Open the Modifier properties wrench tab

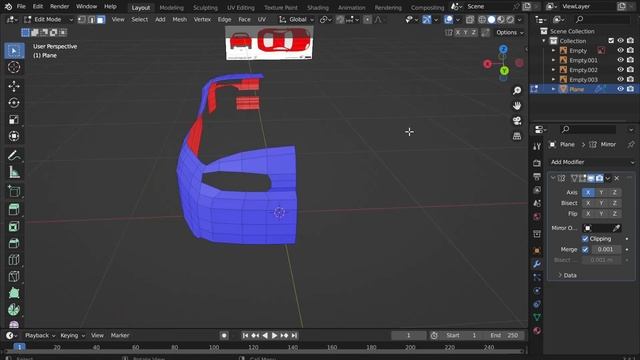pos(537,264)
